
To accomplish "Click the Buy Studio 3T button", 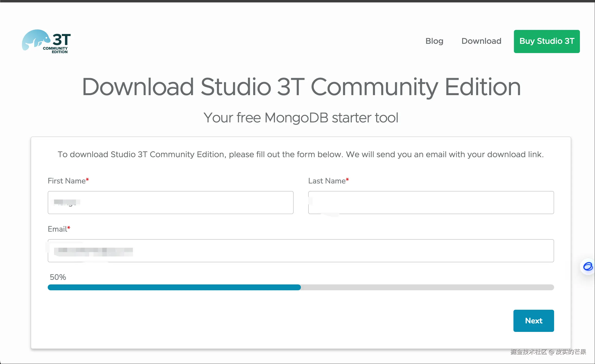I will pos(547,41).
